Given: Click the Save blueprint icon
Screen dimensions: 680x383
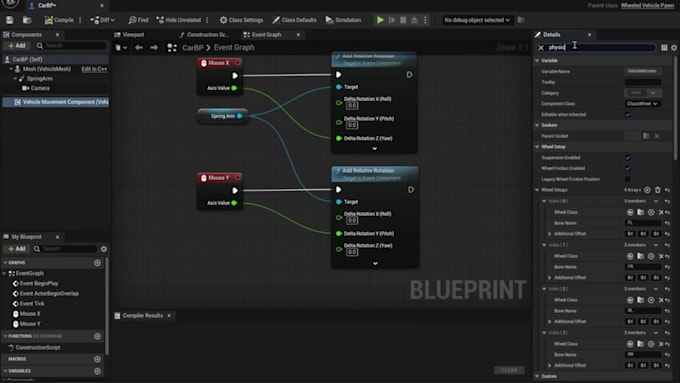Looking at the screenshot, I should coord(10,20).
